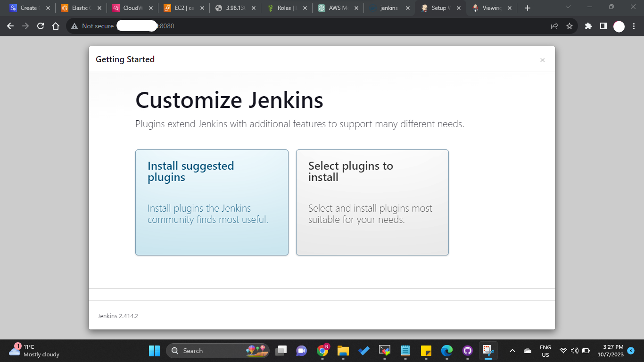The width and height of the screenshot is (644, 362).
Task: Open the tab search dropdown
Action: pos(567,8)
